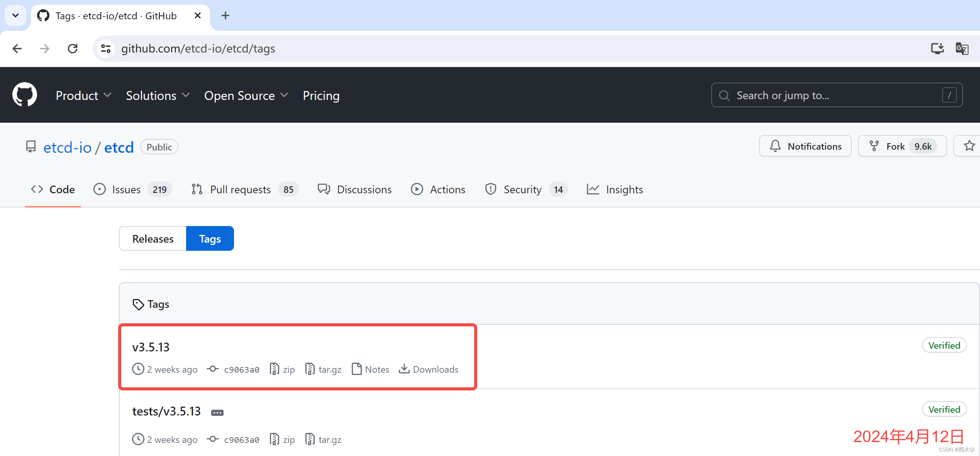Click the Notifications button
Screen dimensions: 980x456
tap(805, 146)
